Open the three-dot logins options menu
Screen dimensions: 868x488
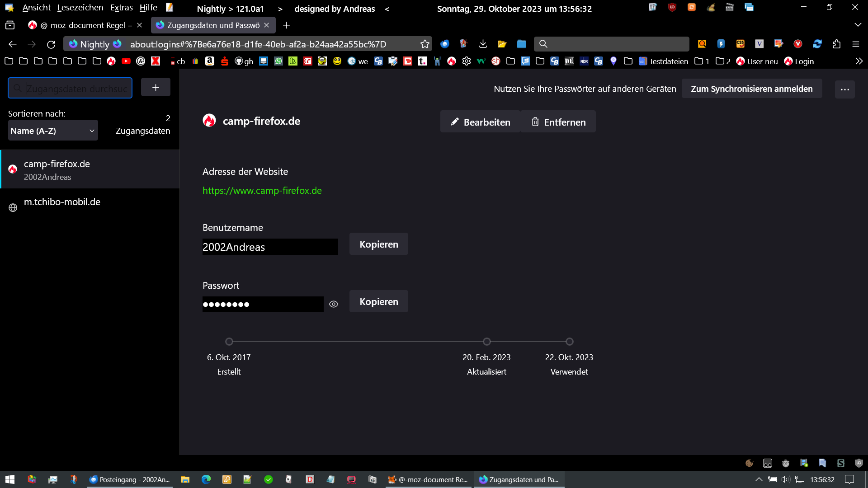[x=844, y=89]
